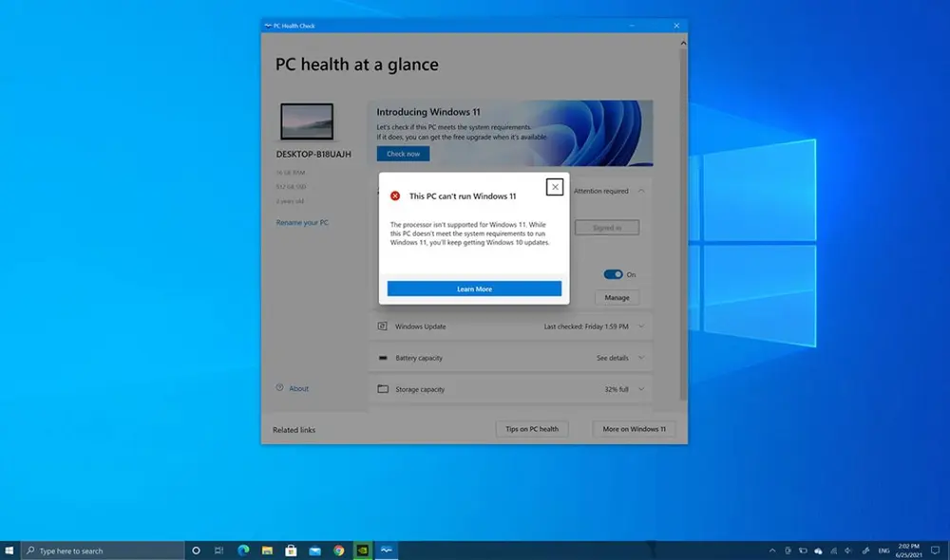950x560 pixels.
Task: Open Google Chrome from the taskbar
Action: [x=339, y=549]
